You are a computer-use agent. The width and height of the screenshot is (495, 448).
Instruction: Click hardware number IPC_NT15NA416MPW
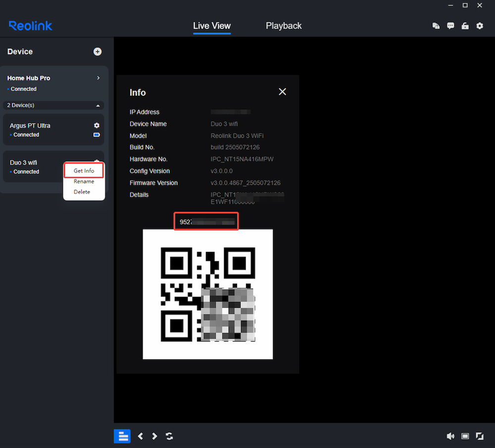(x=242, y=159)
